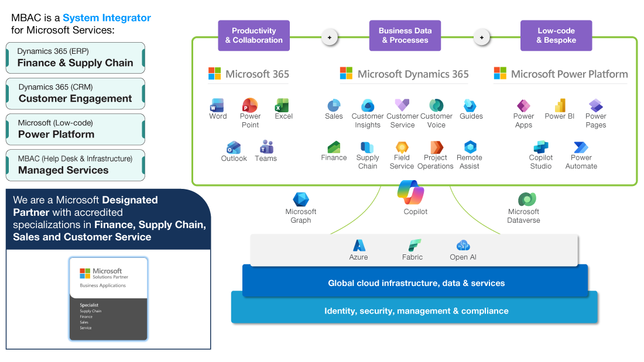644x362 pixels.
Task: Click the Microsoft Dataverse icon
Action: [x=527, y=199]
